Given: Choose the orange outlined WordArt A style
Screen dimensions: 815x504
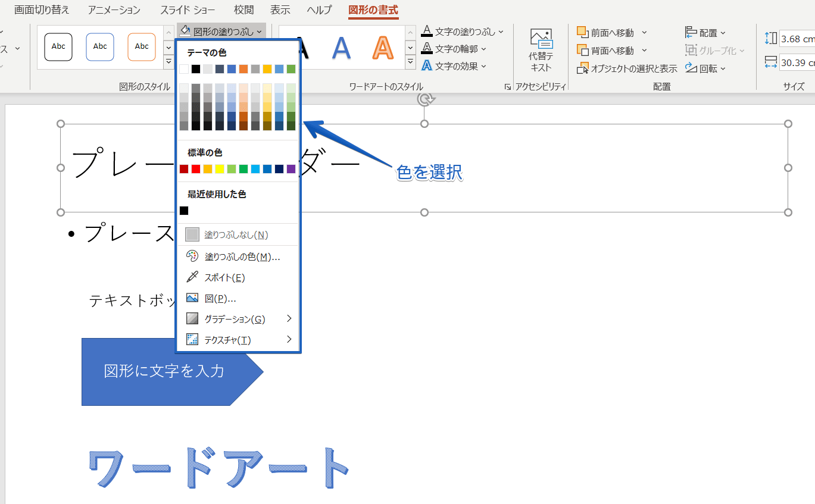Looking at the screenshot, I should (383, 48).
